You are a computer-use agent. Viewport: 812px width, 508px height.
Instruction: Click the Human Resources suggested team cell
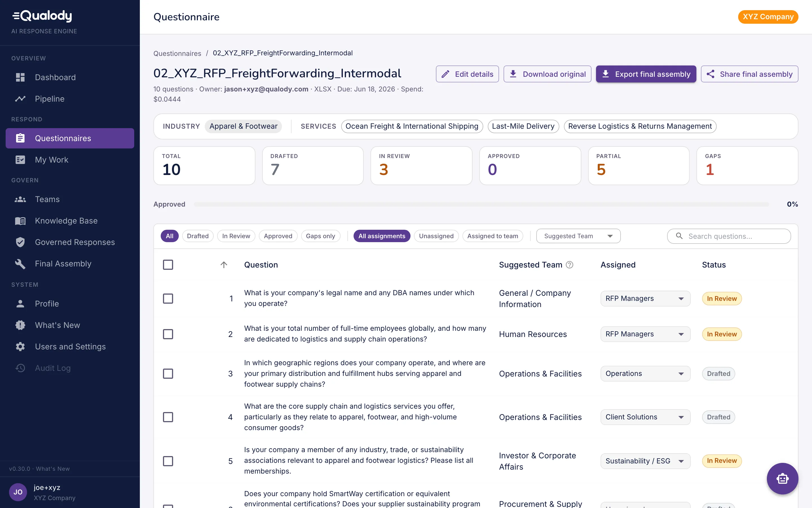coord(533,334)
